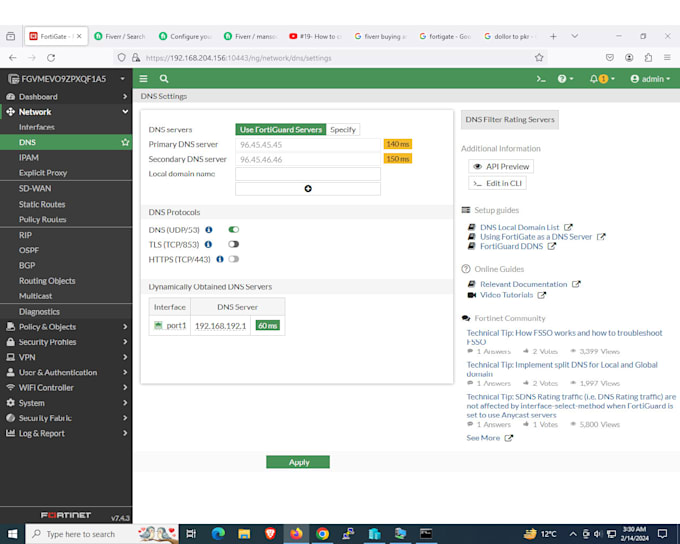Open the admin account dropdown
Viewport: 680px width, 544px height.
pyautogui.click(x=650, y=79)
